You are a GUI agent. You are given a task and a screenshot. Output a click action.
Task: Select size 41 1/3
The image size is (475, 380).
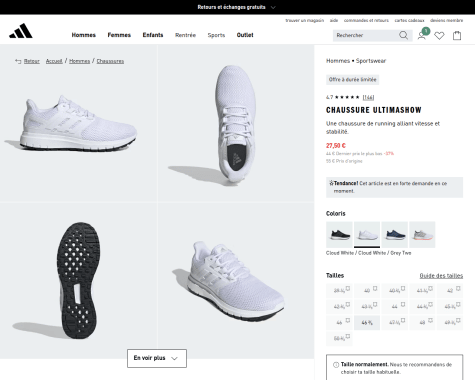422,291
